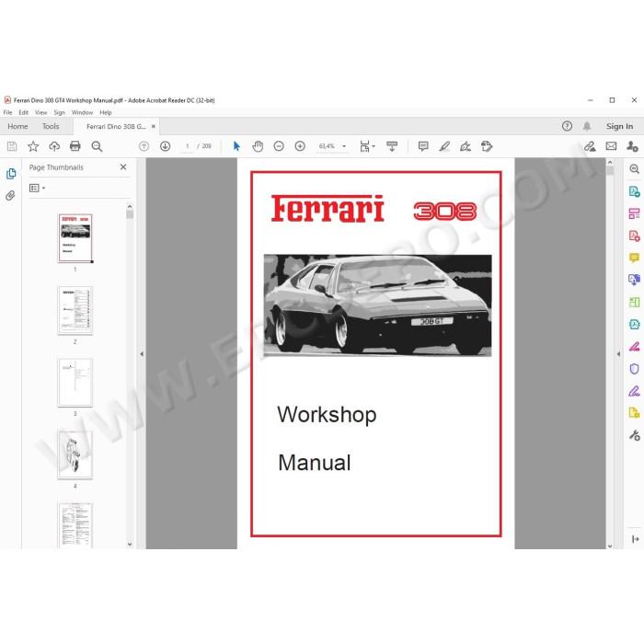644x644 pixels.
Task: Open the notifications bell
Action: point(587,126)
